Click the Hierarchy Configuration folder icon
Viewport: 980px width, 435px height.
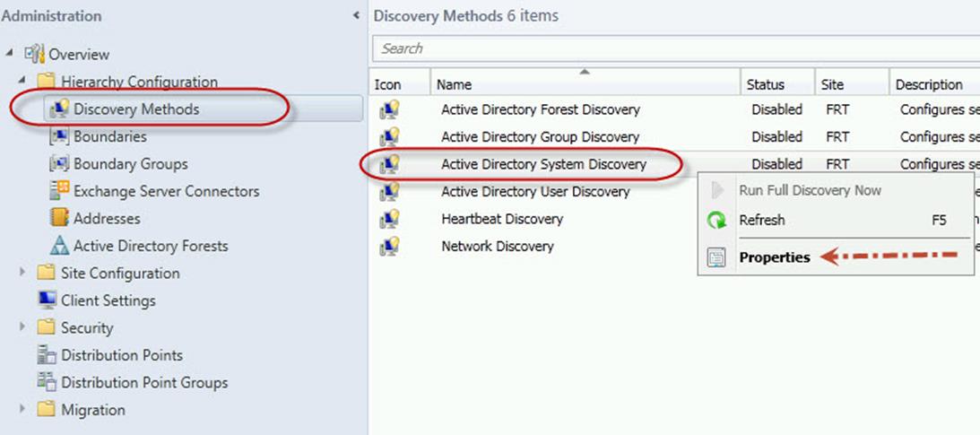pyautogui.click(x=47, y=82)
